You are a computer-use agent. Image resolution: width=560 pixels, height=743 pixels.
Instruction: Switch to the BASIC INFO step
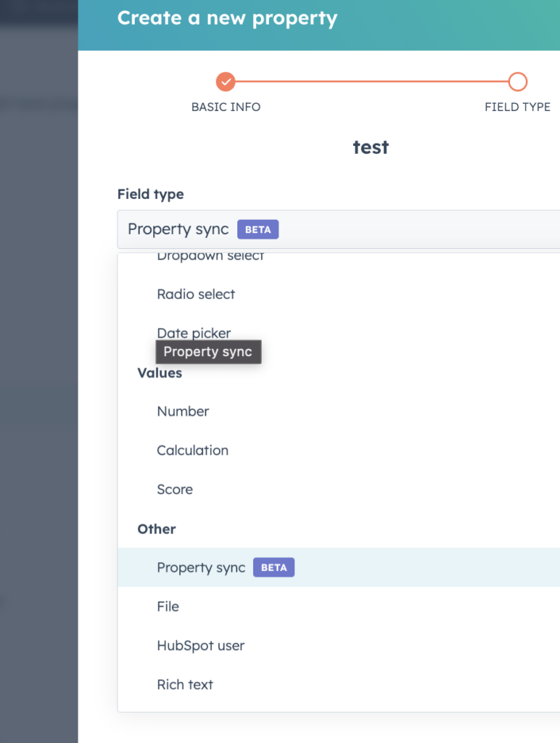click(226, 106)
